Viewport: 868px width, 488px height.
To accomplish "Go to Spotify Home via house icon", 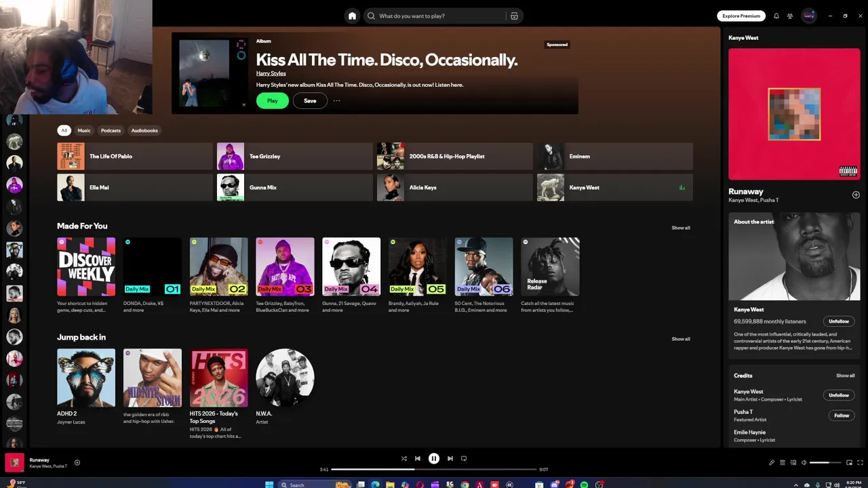I will pos(352,16).
